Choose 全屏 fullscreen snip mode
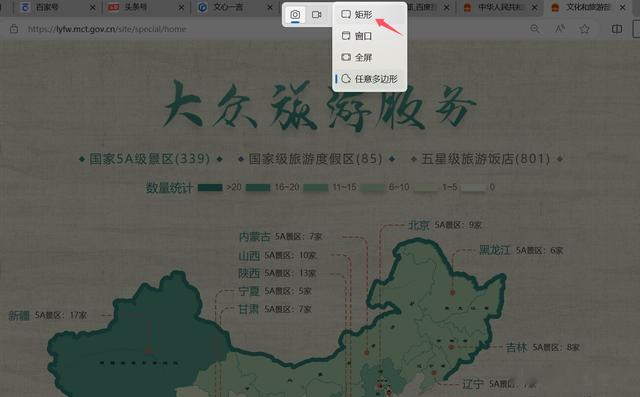This screenshot has width=640, height=397. pos(369,57)
